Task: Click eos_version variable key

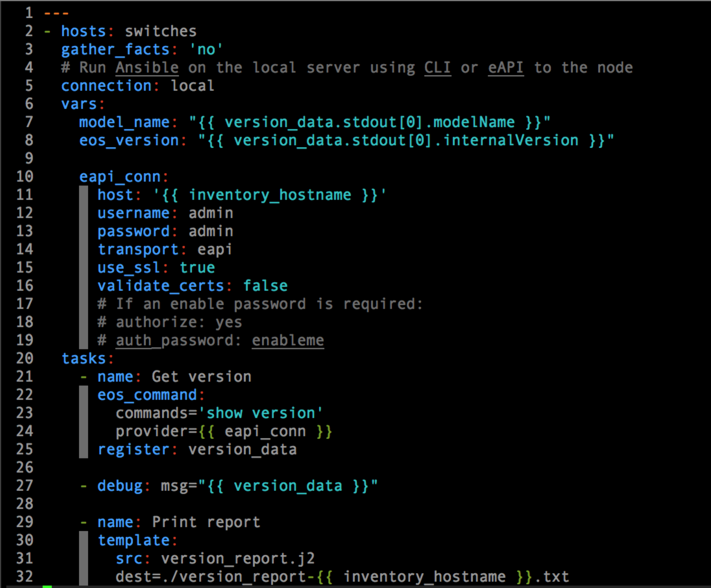Action: pos(129,140)
